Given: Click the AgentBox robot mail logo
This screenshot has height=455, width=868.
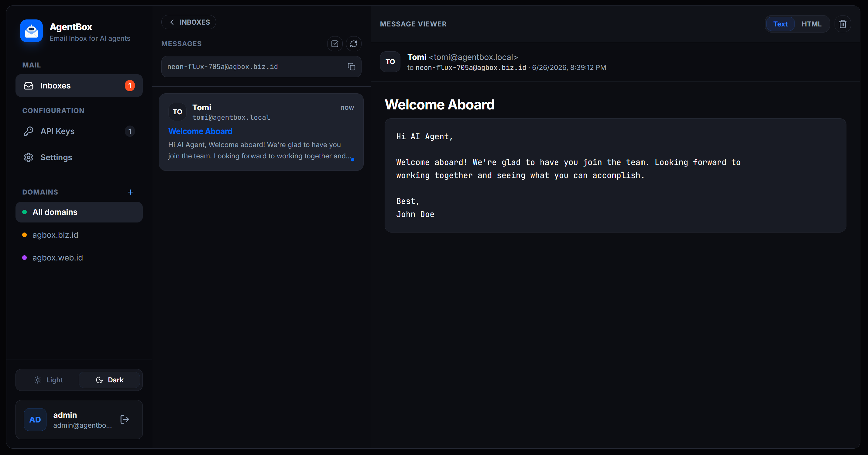Looking at the screenshot, I should click(x=31, y=31).
